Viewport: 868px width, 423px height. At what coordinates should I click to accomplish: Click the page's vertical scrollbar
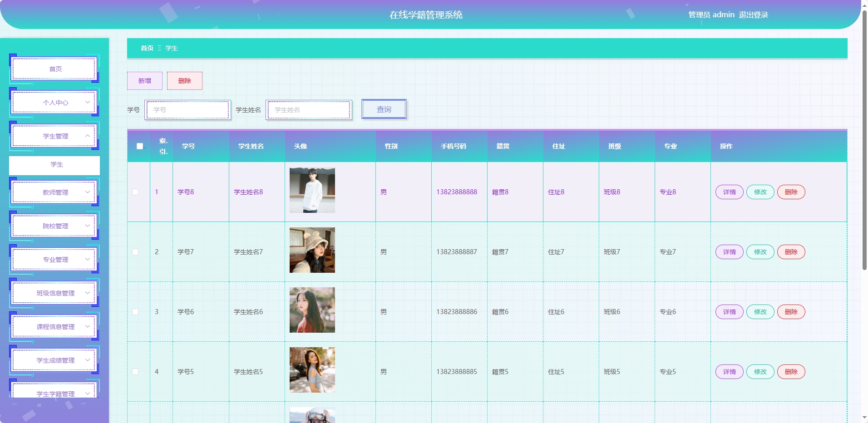point(864,141)
